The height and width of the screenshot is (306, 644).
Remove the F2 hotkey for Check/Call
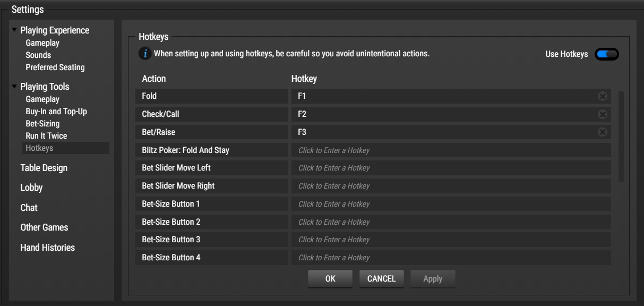click(x=602, y=114)
